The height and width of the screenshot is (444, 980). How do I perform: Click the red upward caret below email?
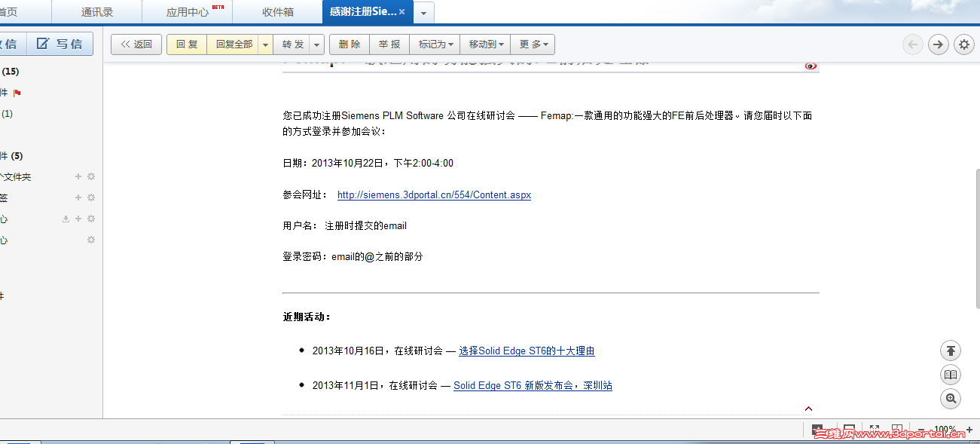(x=809, y=409)
